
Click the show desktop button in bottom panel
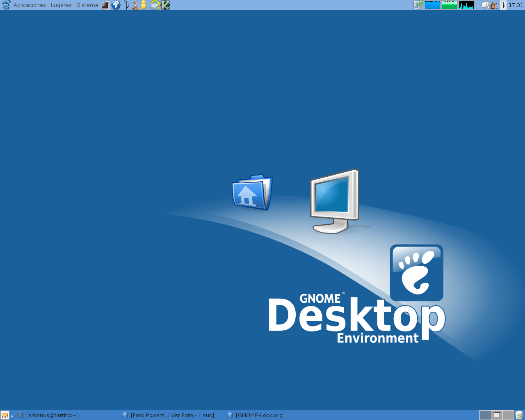click(x=5, y=415)
